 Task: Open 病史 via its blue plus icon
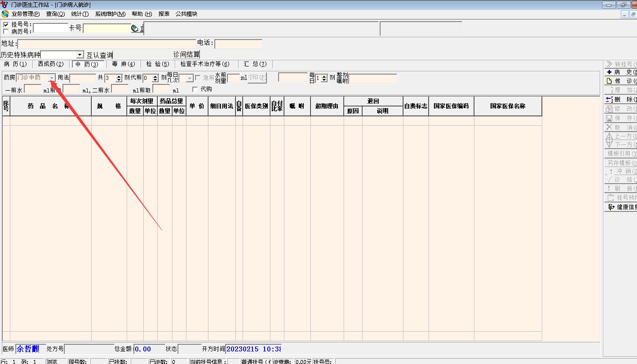point(609,72)
